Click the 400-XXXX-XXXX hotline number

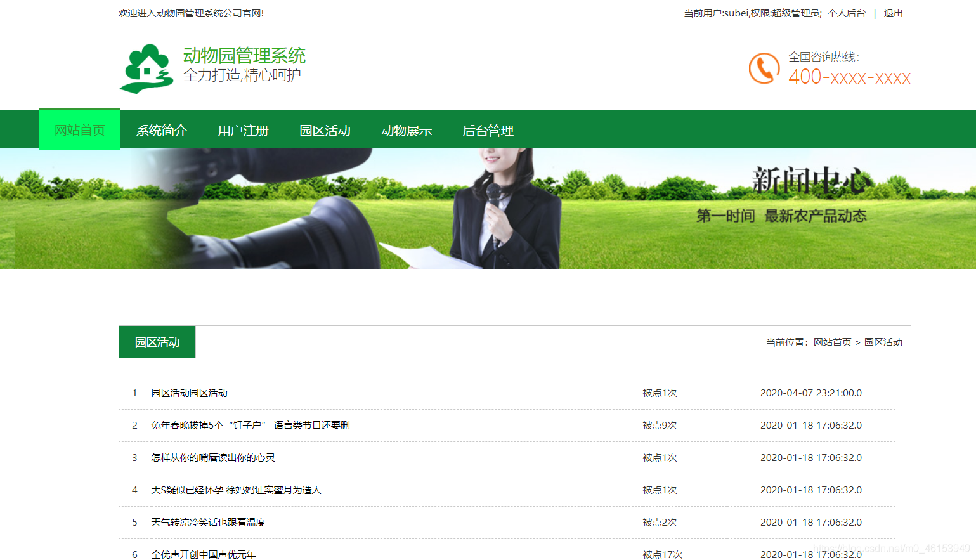pos(849,77)
